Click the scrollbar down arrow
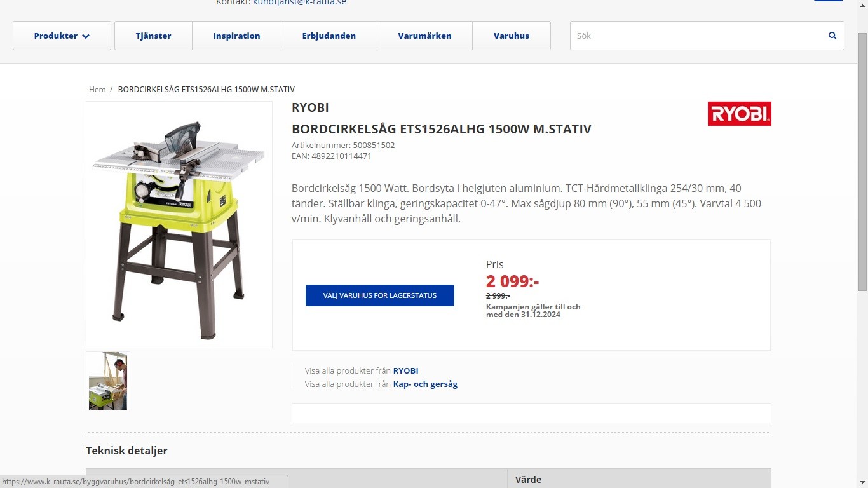Image resolution: width=868 pixels, height=488 pixels. 862,482
